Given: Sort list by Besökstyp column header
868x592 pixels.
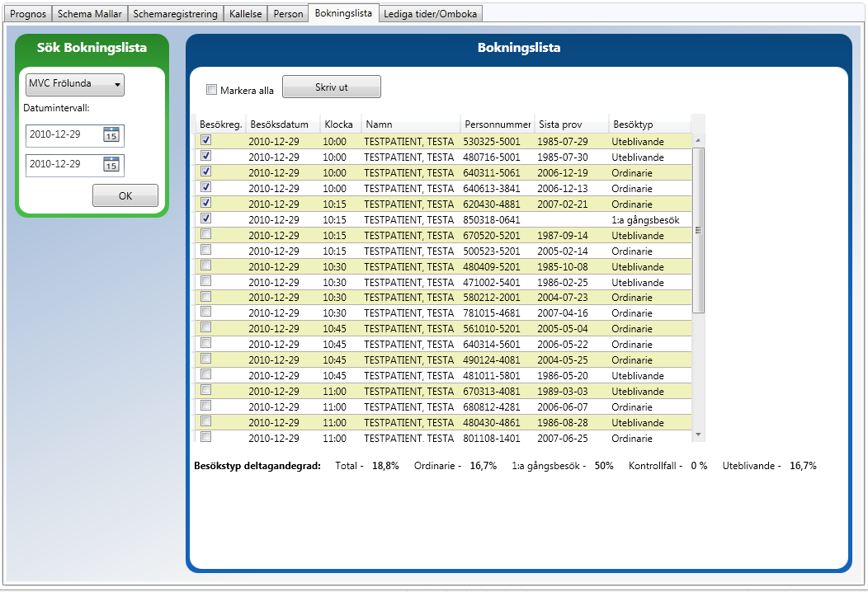Looking at the screenshot, I should coord(633,125).
